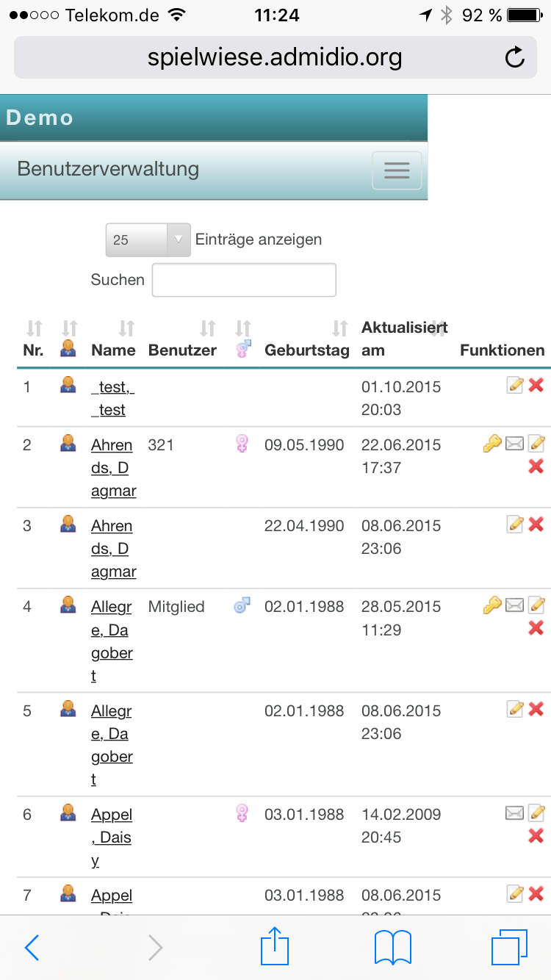551x980 pixels.
Task: Click the key icon in row 2
Action: tap(491, 444)
